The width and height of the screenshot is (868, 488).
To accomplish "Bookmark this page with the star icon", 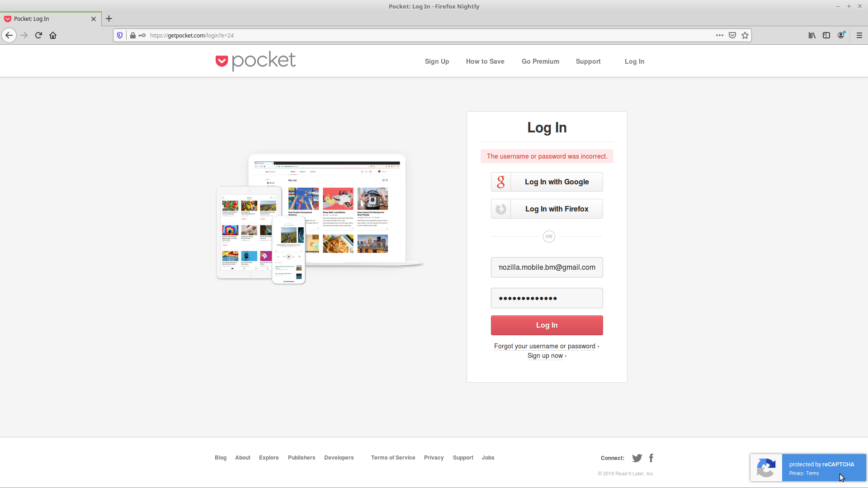I will pos(745,35).
